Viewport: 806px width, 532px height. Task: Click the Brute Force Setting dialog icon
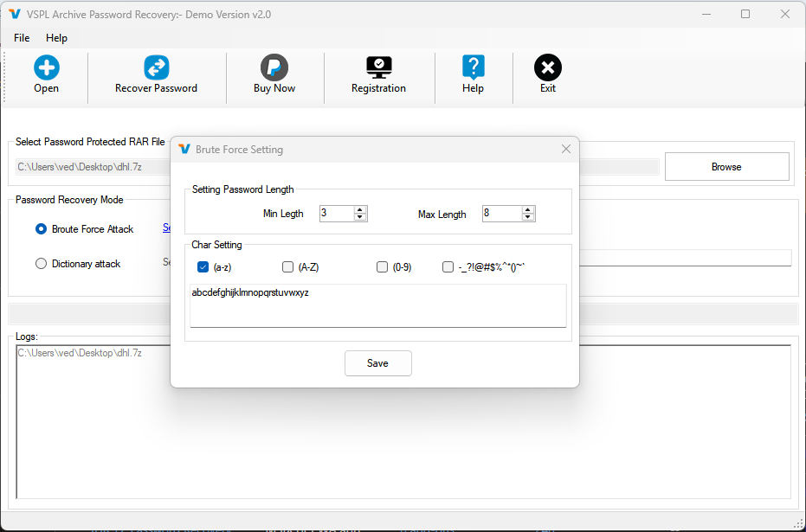pyautogui.click(x=184, y=149)
